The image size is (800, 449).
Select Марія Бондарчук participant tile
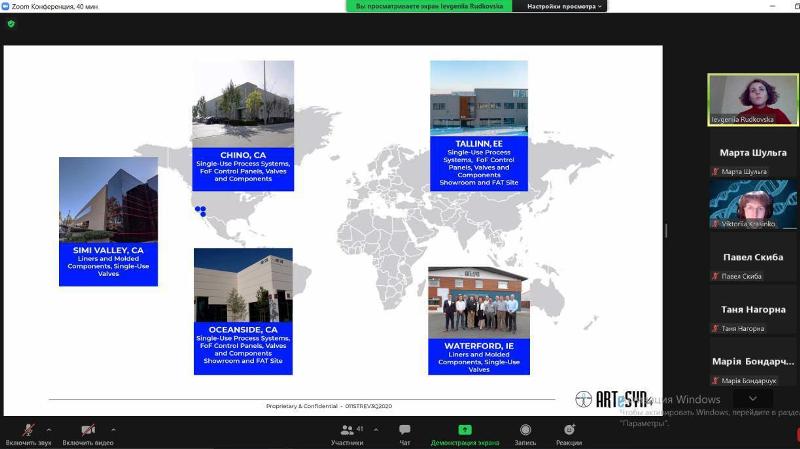pos(753,362)
